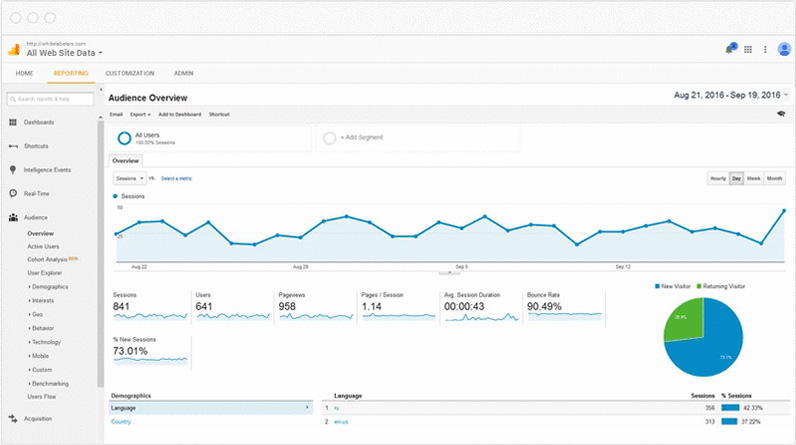Open the notifications bell icon

point(729,49)
